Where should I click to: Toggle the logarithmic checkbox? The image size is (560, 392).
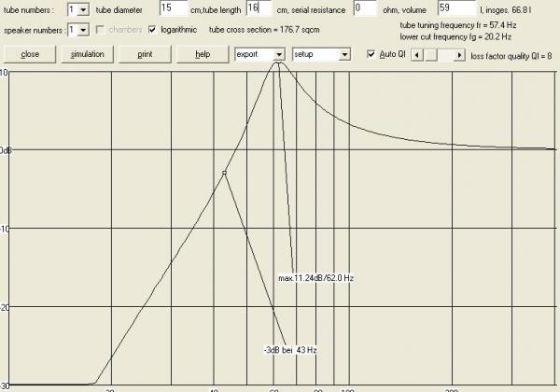(x=154, y=30)
